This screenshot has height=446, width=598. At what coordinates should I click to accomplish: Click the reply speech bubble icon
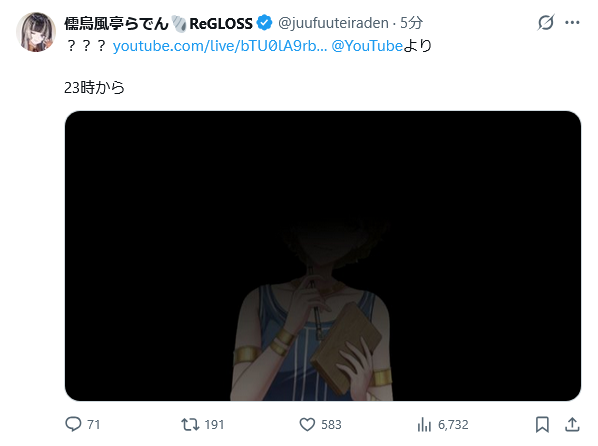pos(73,424)
